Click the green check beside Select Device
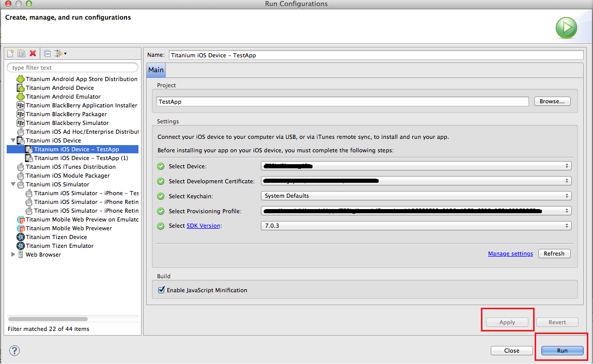 pos(161,166)
